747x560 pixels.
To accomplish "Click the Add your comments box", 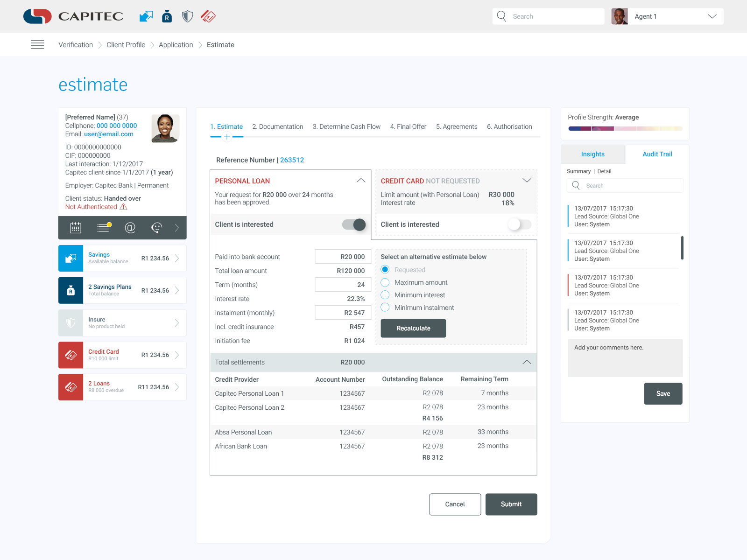I will (625, 358).
